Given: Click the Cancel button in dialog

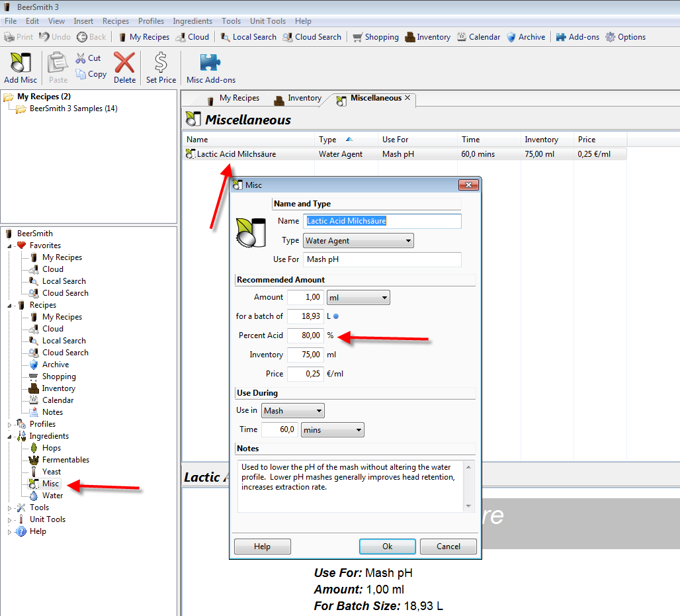Looking at the screenshot, I should pos(448,547).
